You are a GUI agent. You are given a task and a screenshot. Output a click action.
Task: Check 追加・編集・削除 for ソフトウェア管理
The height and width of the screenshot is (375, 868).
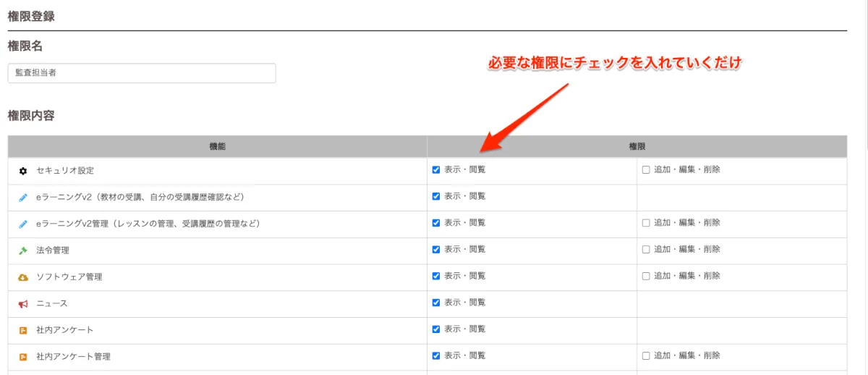646,276
